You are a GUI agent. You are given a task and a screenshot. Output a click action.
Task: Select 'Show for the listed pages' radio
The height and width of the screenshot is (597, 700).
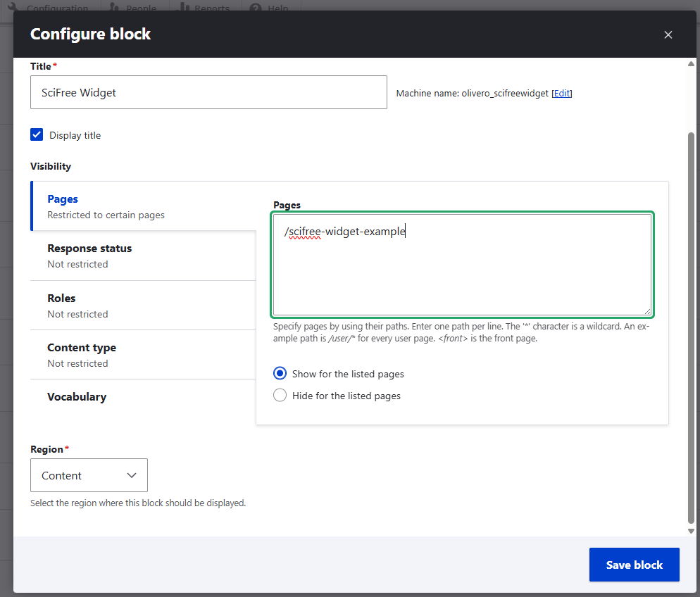[280, 373]
